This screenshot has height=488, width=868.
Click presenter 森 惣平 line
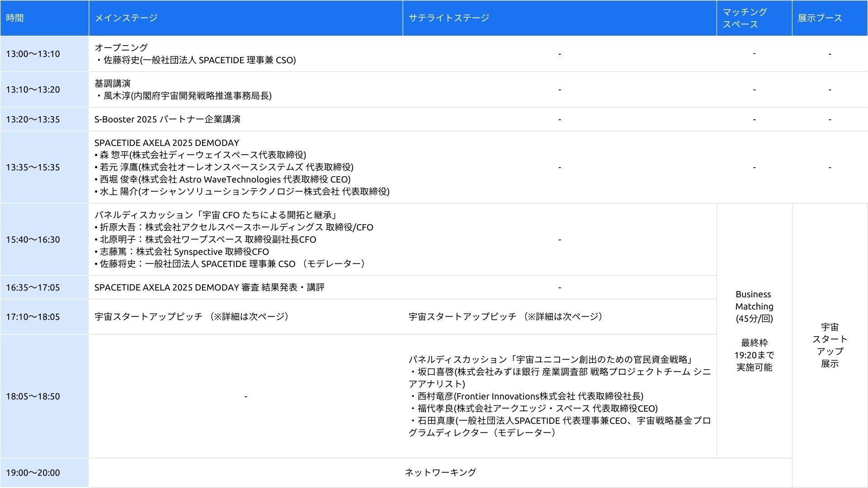(200, 155)
